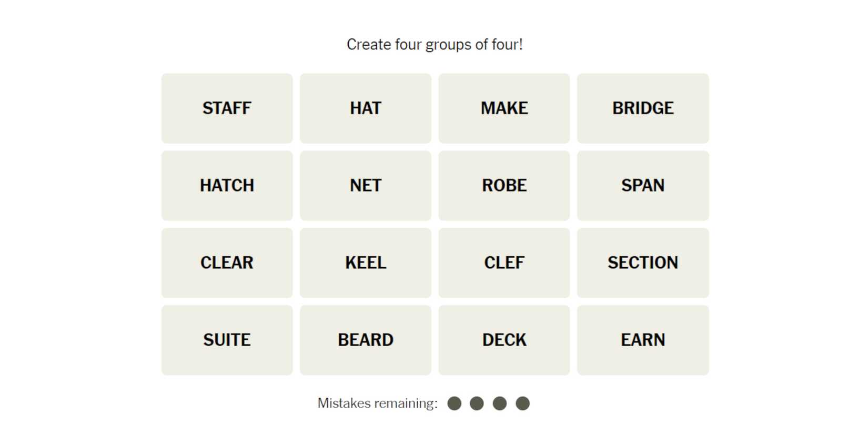Image resolution: width=868 pixels, height=434 pixels.
Task: Select the STAFF word tile
Action: pyautogui.click(x=227, y=108)
